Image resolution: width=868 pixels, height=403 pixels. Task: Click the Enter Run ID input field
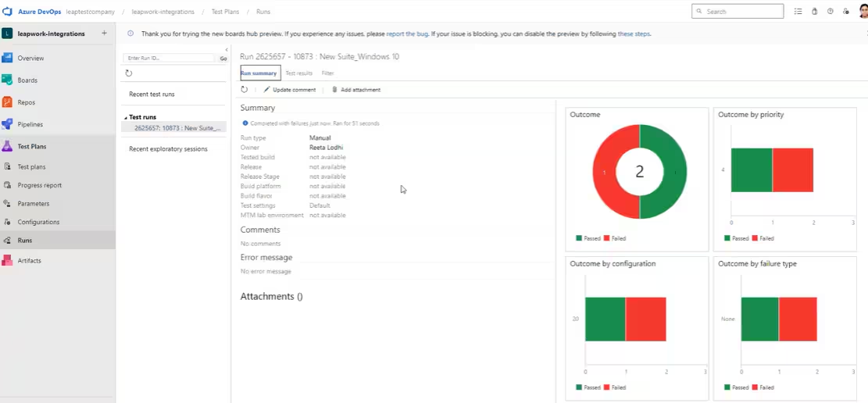click(x=170, y=59)
